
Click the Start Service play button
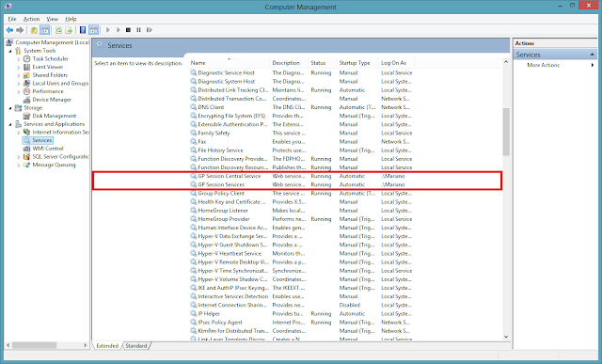tap(108, 30)
